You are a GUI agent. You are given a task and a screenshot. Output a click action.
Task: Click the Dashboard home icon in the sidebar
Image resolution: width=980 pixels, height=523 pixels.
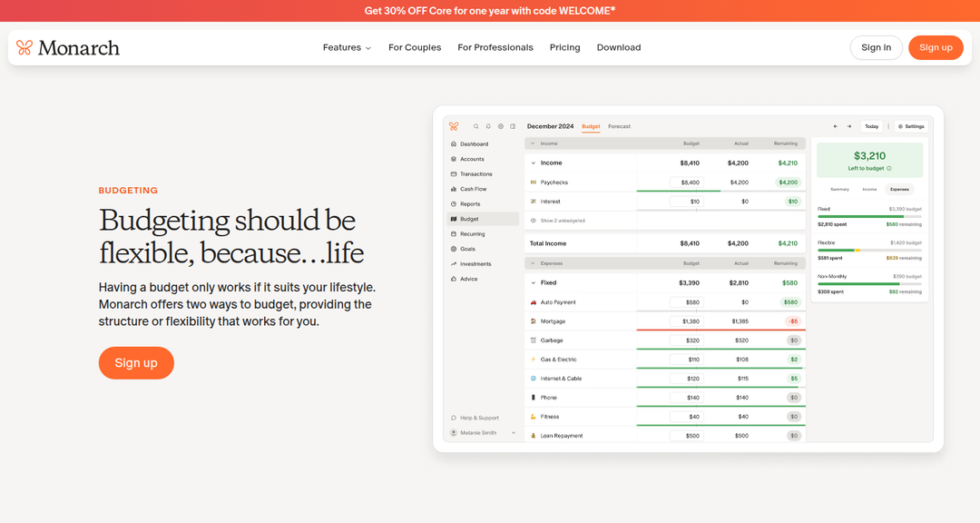coord(454,143)
